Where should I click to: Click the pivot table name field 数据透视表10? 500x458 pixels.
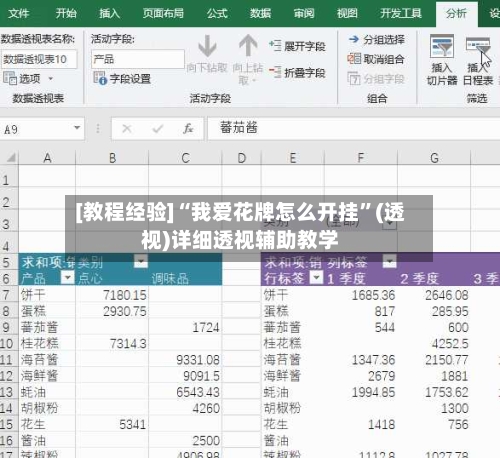click(39, 59)
